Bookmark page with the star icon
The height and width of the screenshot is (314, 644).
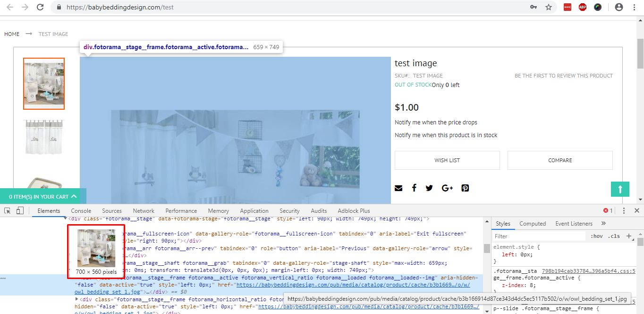[x=548, y=7]
